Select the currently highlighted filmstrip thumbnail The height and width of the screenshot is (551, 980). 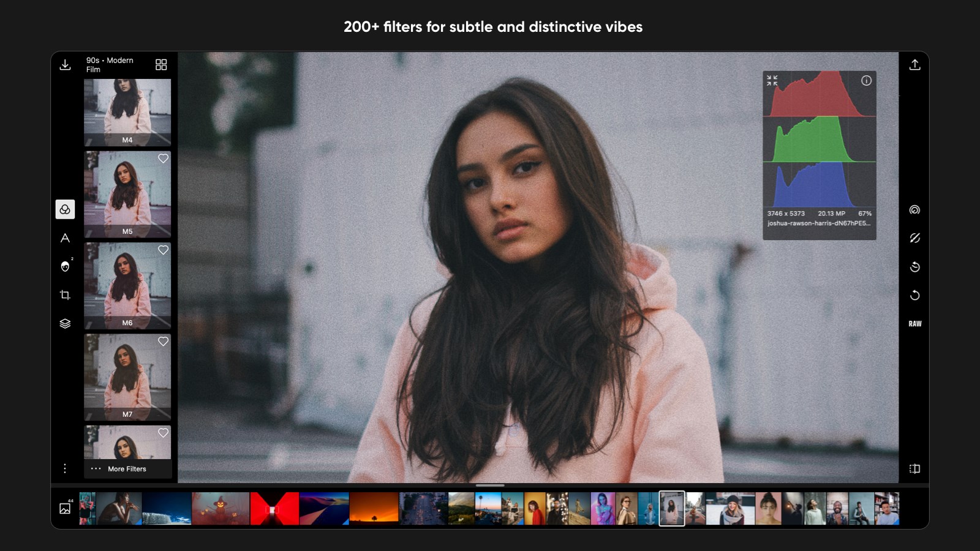671,508
